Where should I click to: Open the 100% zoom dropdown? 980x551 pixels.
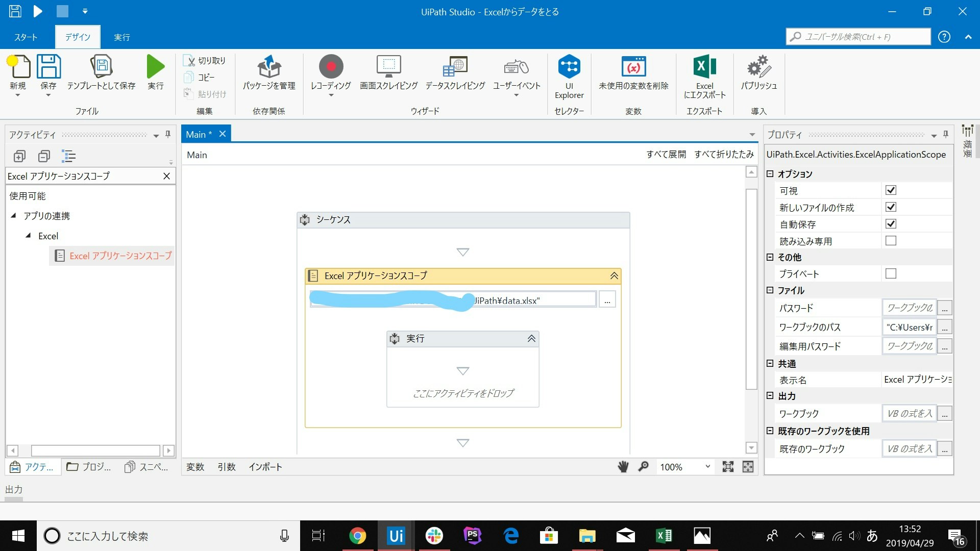click(x=708, y=466)
